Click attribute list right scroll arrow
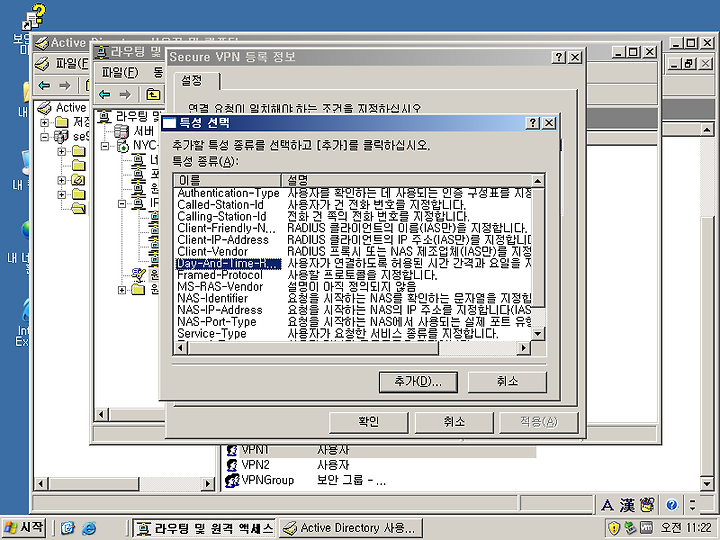Screen dimensions: 720x540 pos(523,348)
